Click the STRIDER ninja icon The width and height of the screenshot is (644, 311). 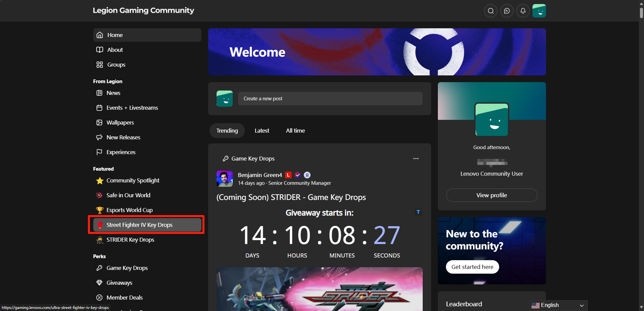pyautogui.click(x=100, y=240)
